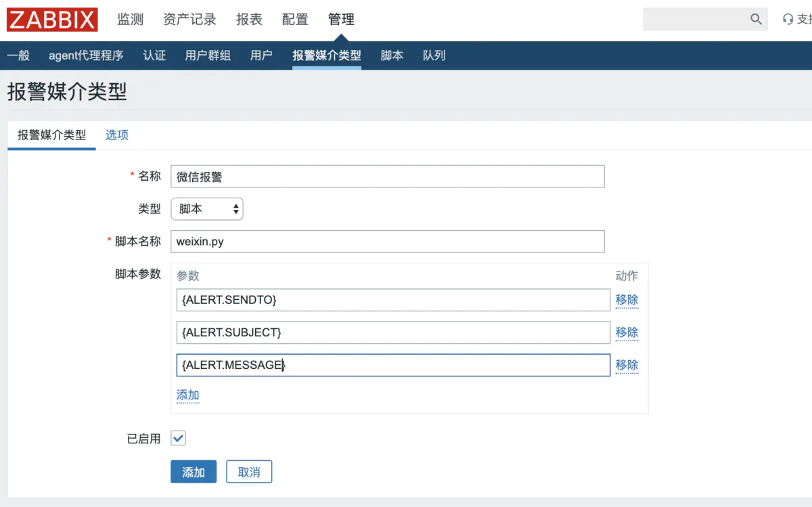Click the ZABBIX logo
The height and width of the screenshot is (507, 812).
click(x=52, y=20)
